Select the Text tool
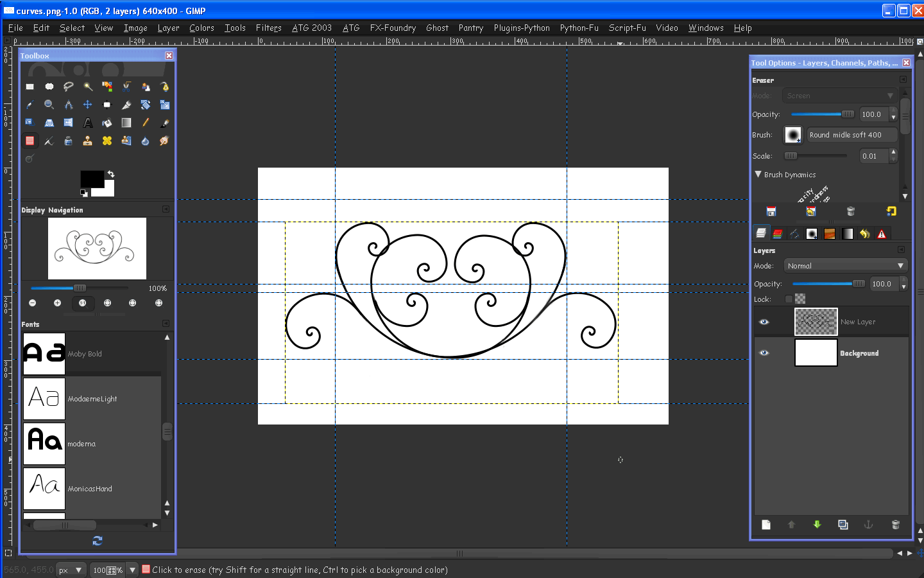924x578 pixels. coord(87,122)
